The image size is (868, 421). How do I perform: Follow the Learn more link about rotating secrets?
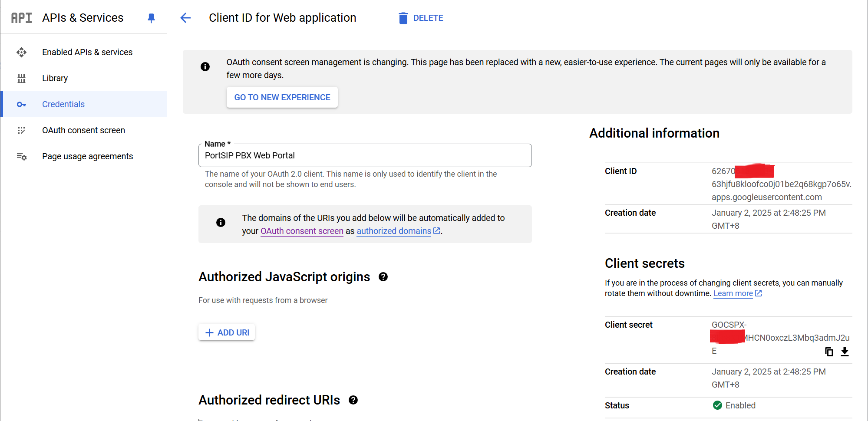734,293
